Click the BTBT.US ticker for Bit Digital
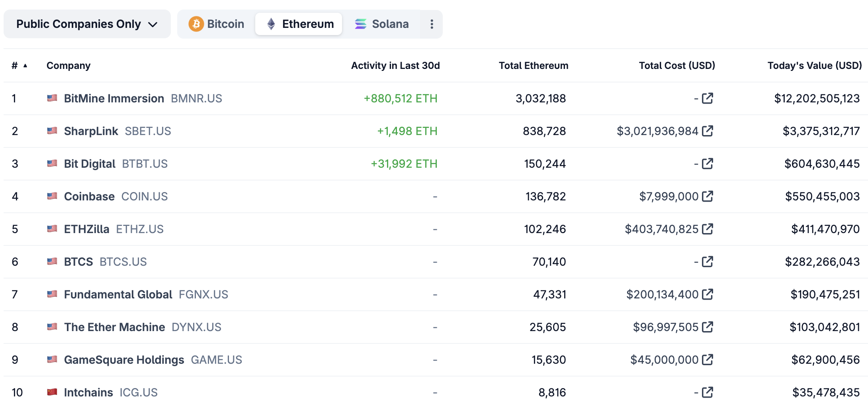 [x=145, y=163]
